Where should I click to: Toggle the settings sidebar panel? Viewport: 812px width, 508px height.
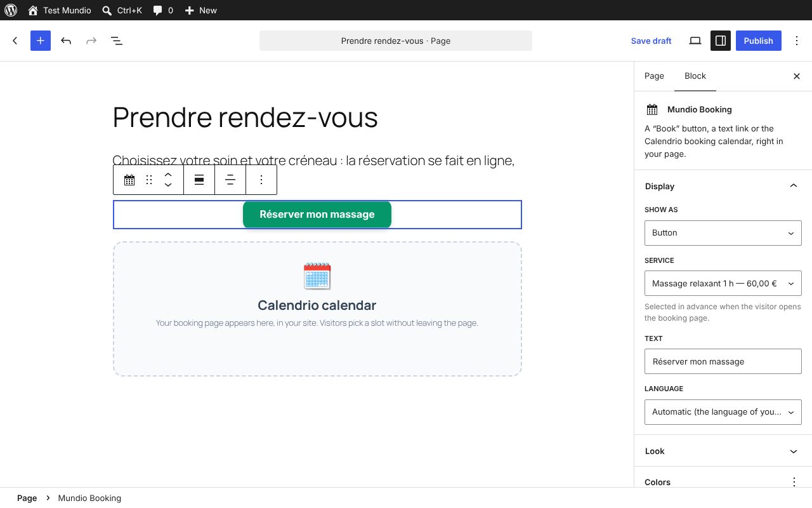[721, 41]
